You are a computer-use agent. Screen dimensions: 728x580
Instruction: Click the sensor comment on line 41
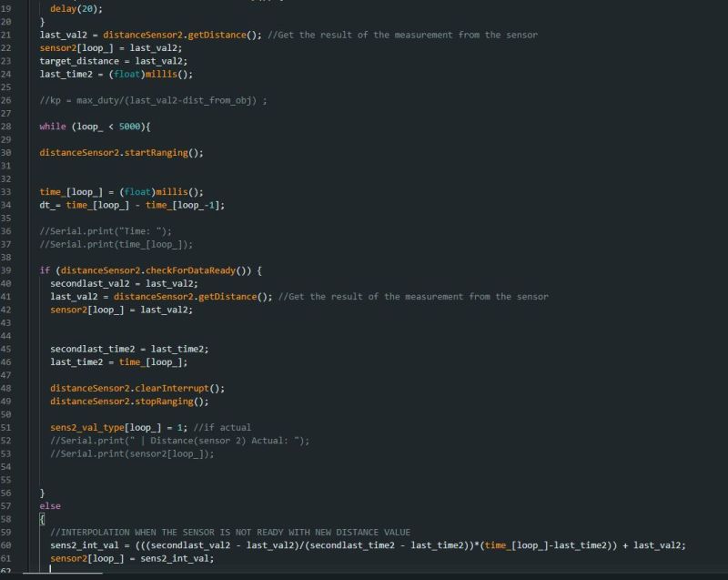pyautogui.click(x=413, y=296)
